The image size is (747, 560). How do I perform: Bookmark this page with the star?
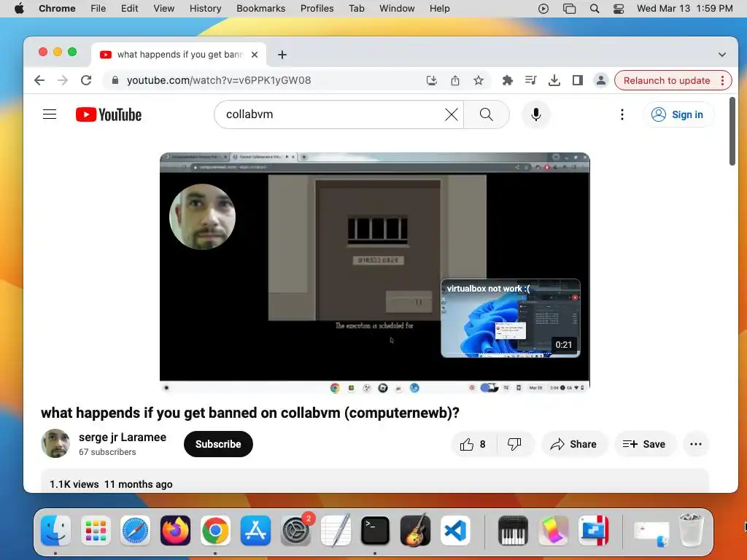point(479,80)
